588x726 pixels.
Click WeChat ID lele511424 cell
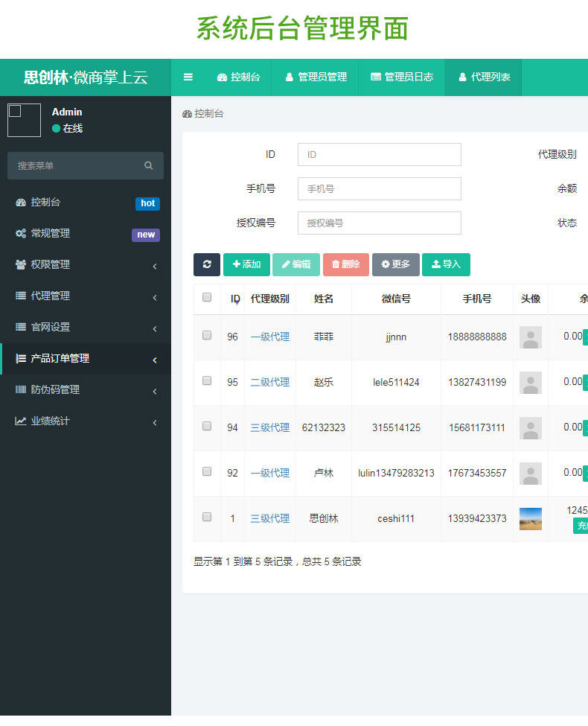tap(396, 383)
